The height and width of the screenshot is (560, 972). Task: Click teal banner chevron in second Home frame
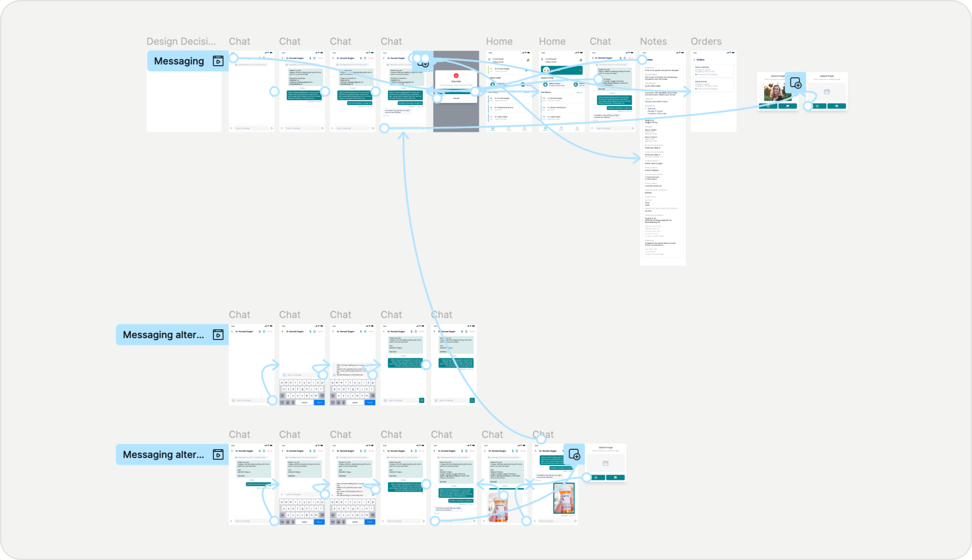(x=580, y=70)
